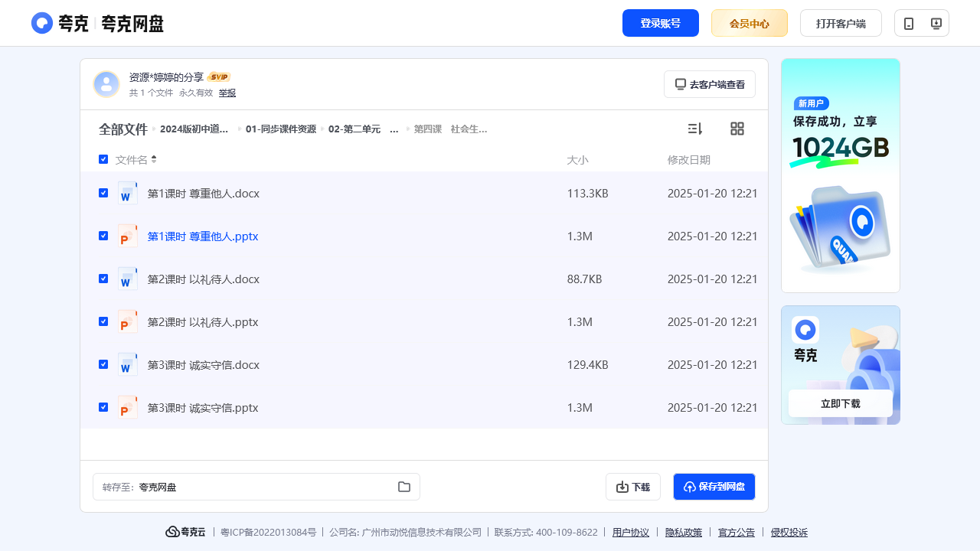Go to 01-同步课件资源 breadcrumb
This screenshot has height=551, width=980.
click(x=281, y=129)
